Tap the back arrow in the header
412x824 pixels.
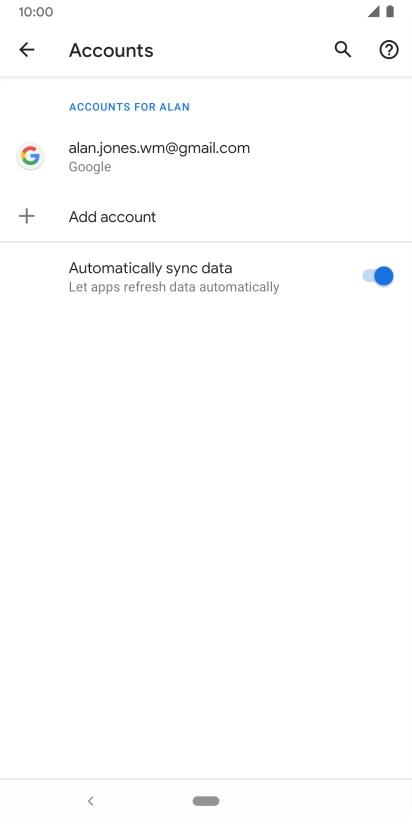pyautogui.click(x=27, y=50)
